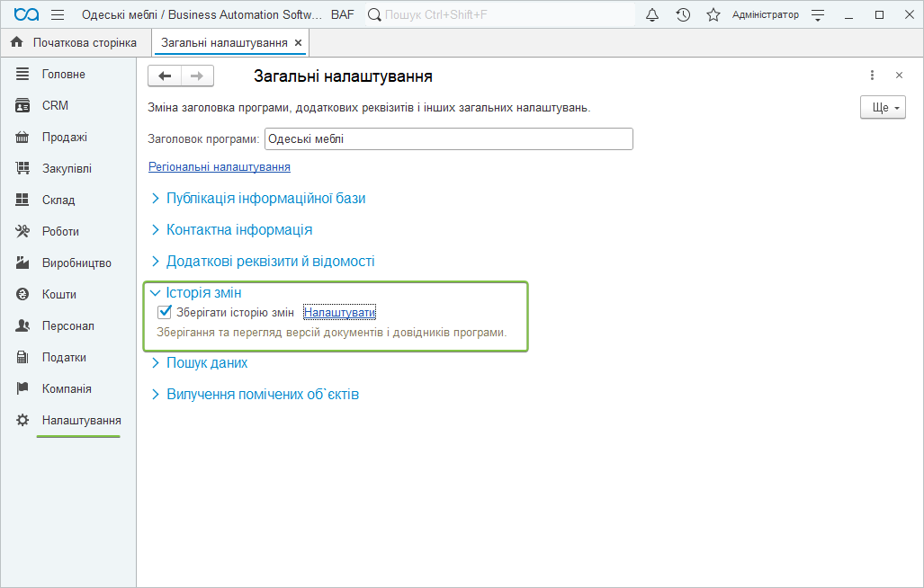Go to the Продажі sidebar section
Screen dimensions: 924x588
point(64,137)
